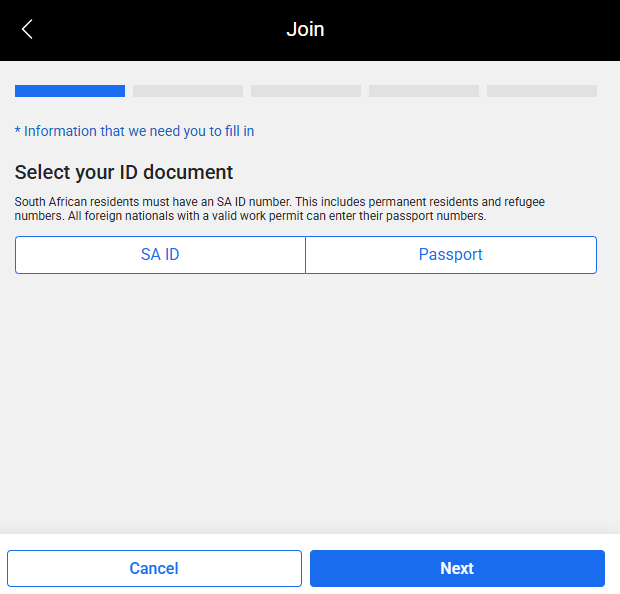Click the Join title in header

tap(305, 29)
